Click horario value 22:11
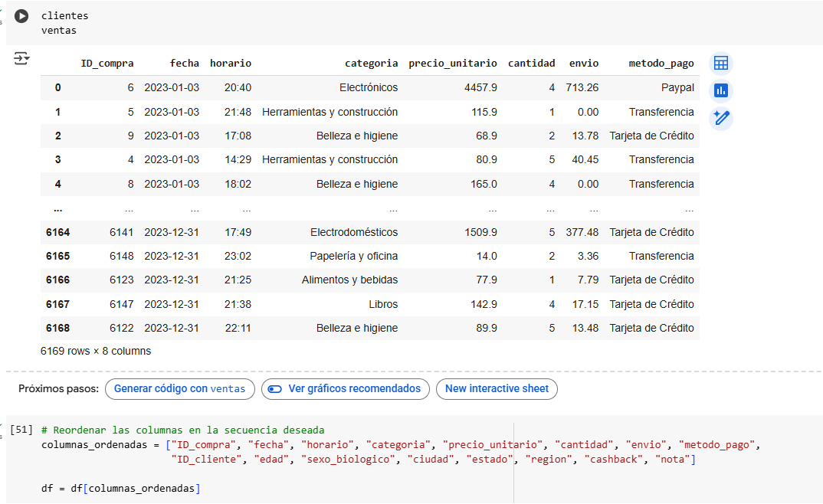This screenshot has height=504, width=823. click(238, 329)
